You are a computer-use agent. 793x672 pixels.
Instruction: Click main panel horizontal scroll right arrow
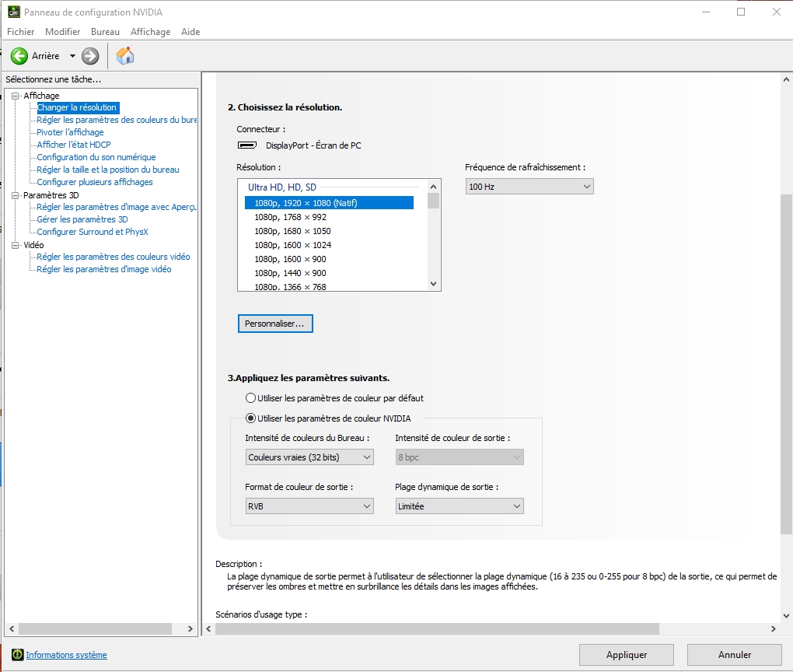click(x=774, y=628)
